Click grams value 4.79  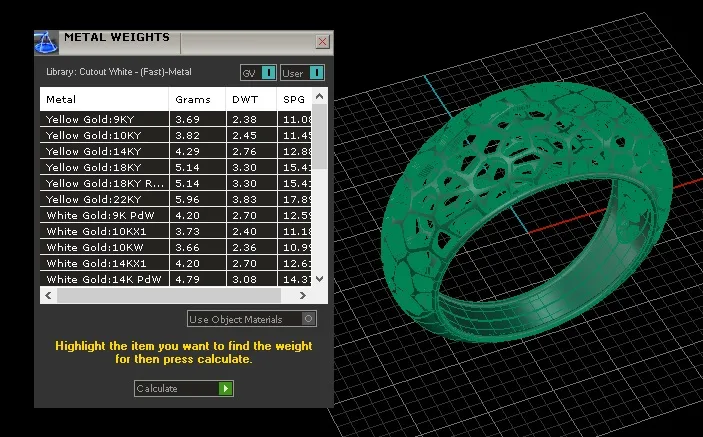(187, 280)
